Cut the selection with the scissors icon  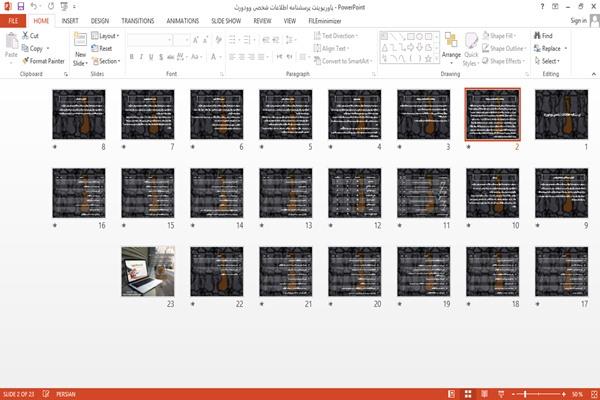coord(25,36)
